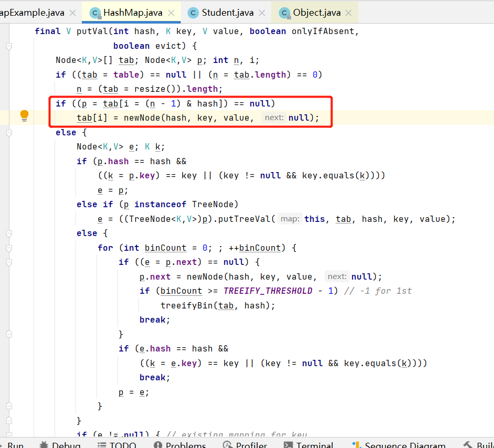Click 'final' keyword in method signature
This screenshot has width=494, height=448.
(x=48, y=31)
